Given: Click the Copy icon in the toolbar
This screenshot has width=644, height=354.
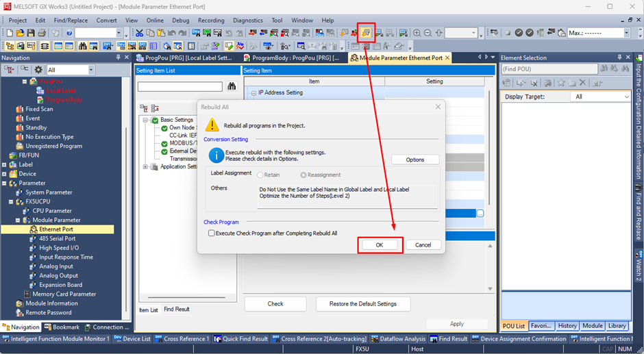Looking at the screenshot, I should point(150,33).
